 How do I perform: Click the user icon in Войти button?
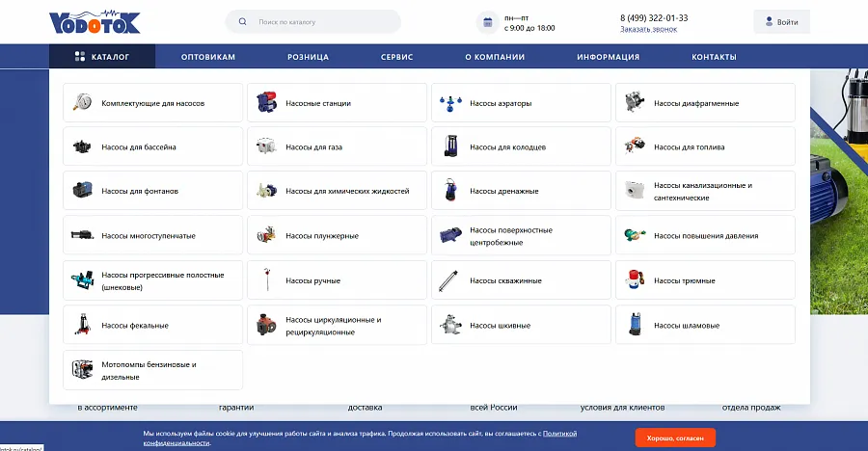tap(769, 21)
